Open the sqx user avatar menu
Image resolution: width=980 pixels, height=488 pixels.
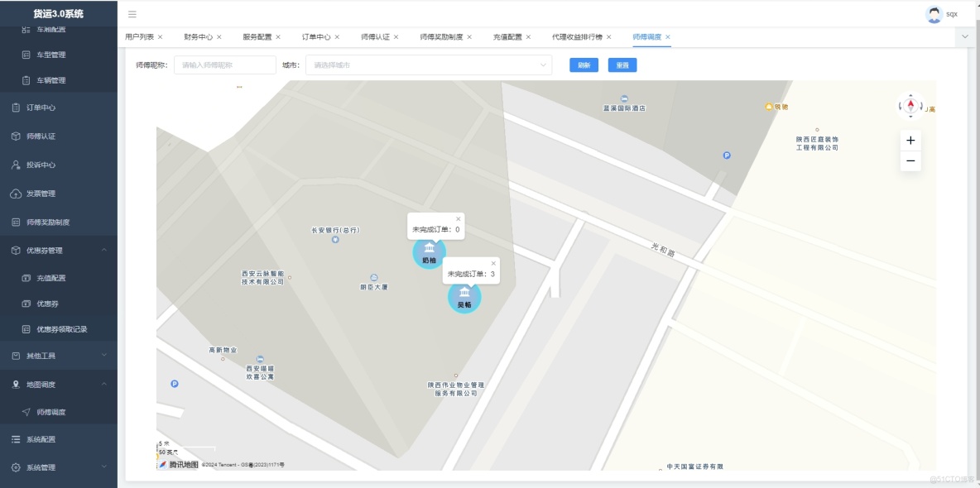[935, 13]
